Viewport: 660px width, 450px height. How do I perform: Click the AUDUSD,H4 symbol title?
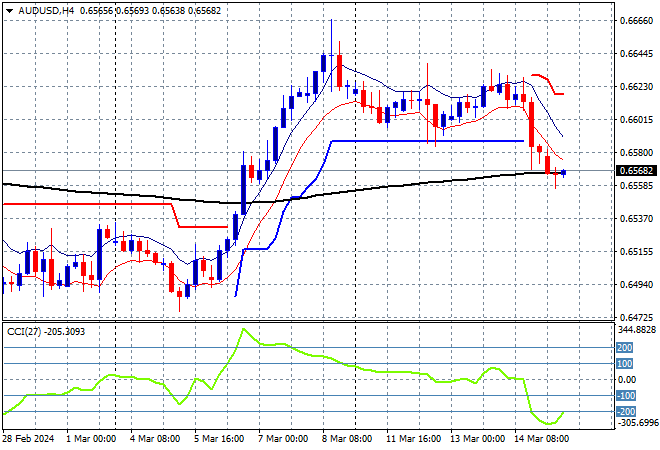[40, 8]
